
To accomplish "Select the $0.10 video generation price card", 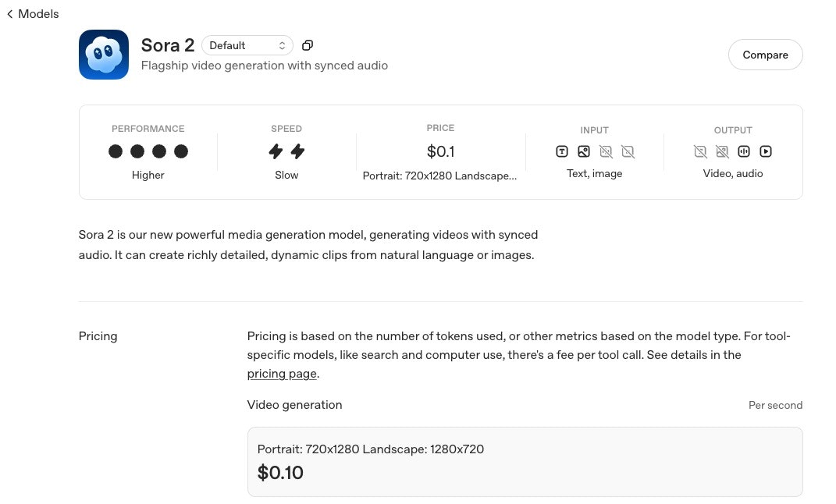I will coord(525,461).
